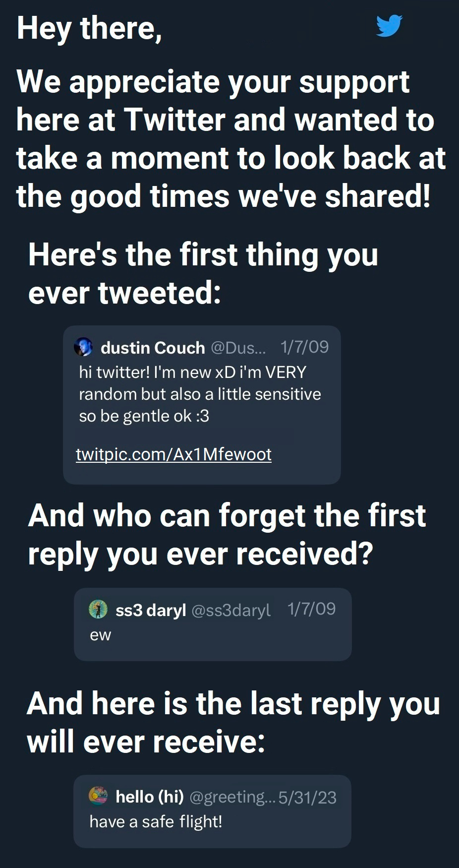
Task: Click the truncated @greeting... handle
Action: point(231,797)
